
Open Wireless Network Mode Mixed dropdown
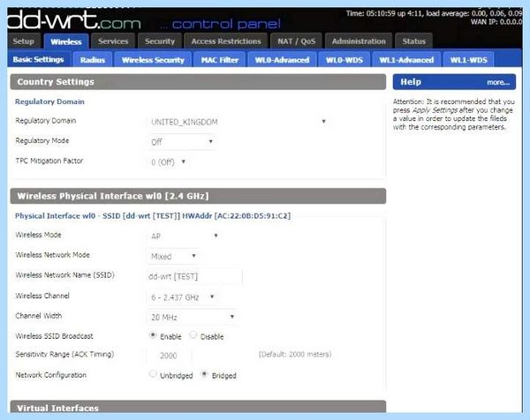coord(173,256)
